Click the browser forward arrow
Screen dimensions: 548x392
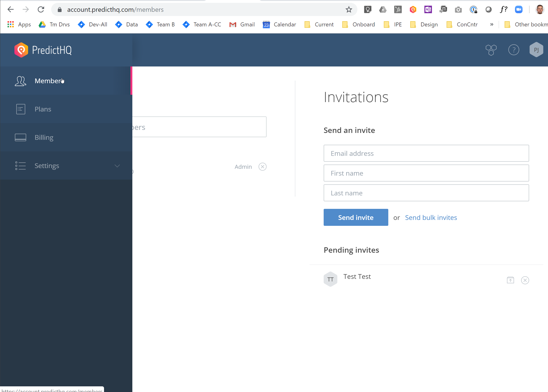[26, 9]
